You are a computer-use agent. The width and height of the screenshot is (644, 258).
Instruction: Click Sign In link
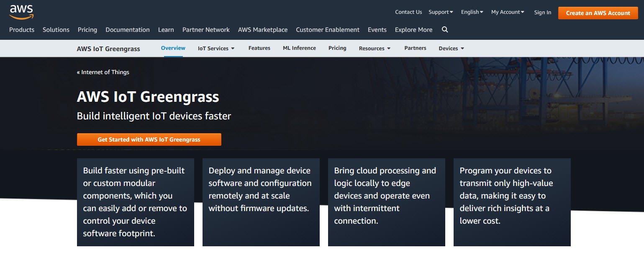point(542,13)
